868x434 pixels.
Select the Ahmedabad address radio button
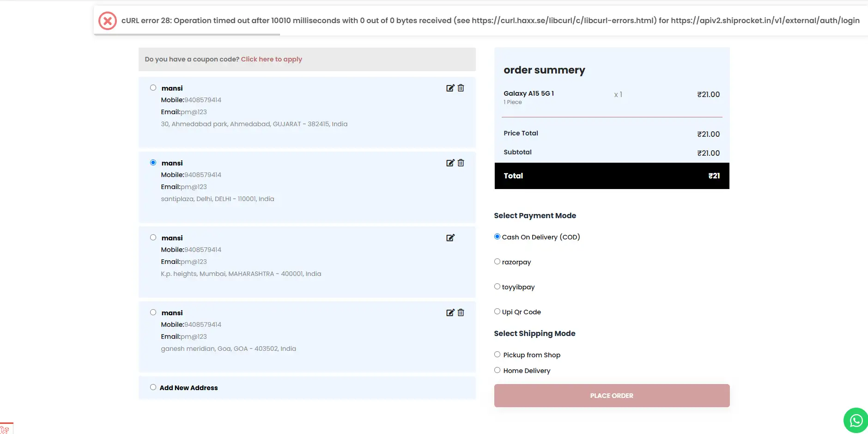click(x=153, y=88)
